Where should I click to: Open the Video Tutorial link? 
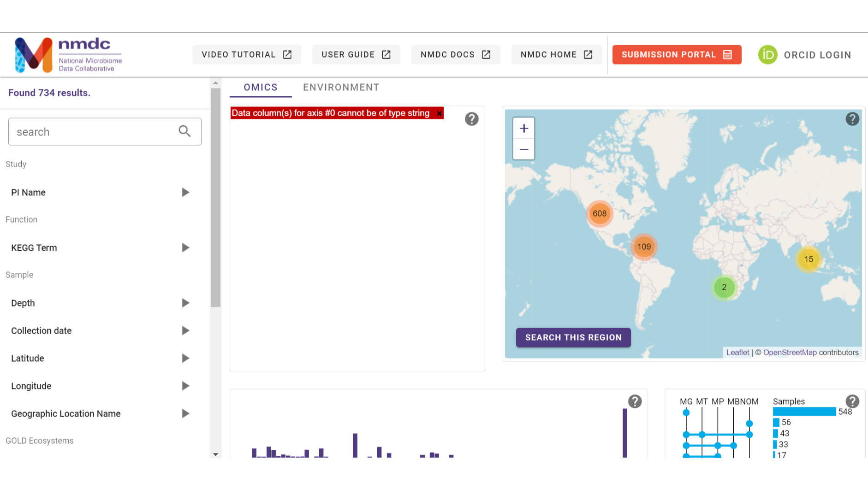pyautogui.click(x=247, y=55)
